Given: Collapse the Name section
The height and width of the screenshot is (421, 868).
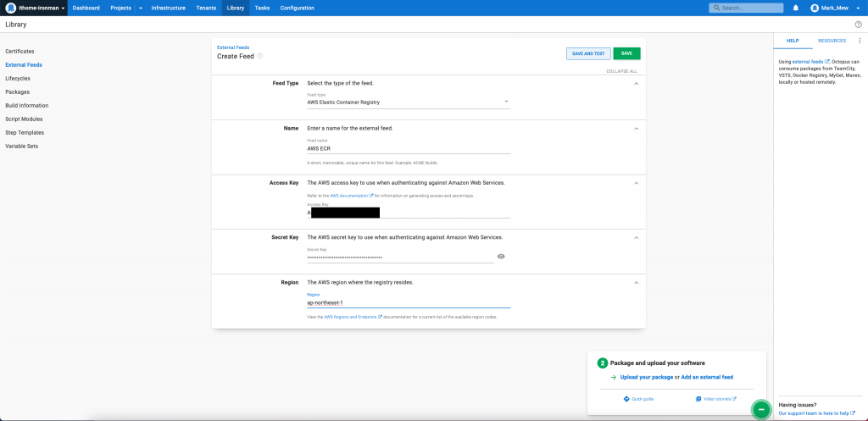Looking at the screenshot, I should [636, 129].
